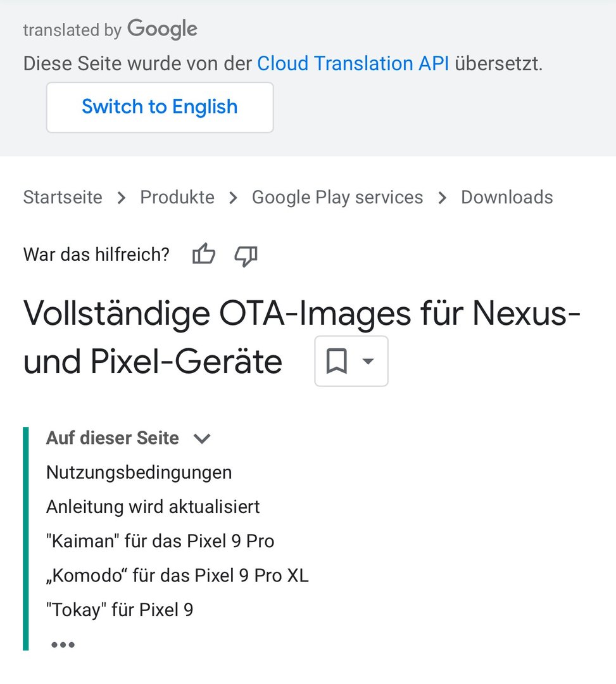Image resolution: width=616 pixels, height=684 pixels.
Task: Jump to 'Anleitung wird aktualisiert' section
Action: click(153, 507)
